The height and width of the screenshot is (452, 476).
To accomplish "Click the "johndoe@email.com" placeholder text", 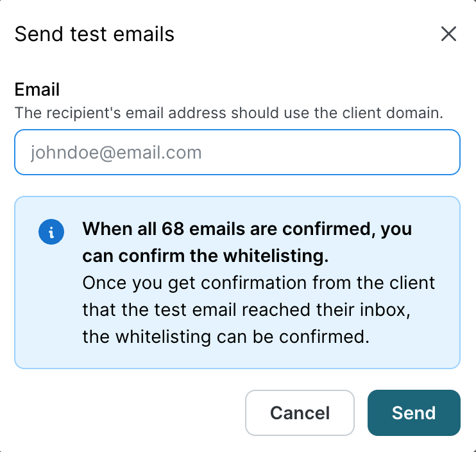I will (x=116, y=153).
